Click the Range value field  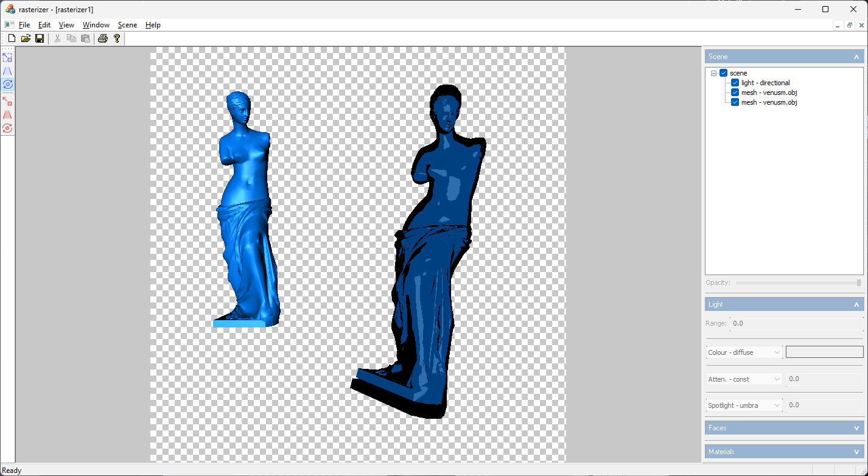click(797, 323)
